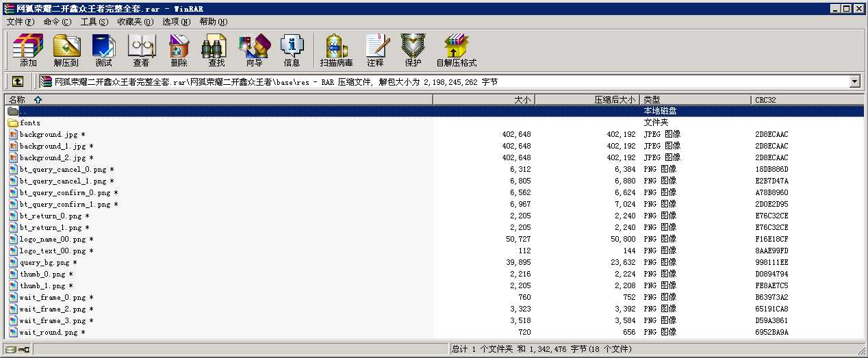The image size is (868, 358).
Task: Sort by the Size (大小) column header
Action: coord(484,99)
